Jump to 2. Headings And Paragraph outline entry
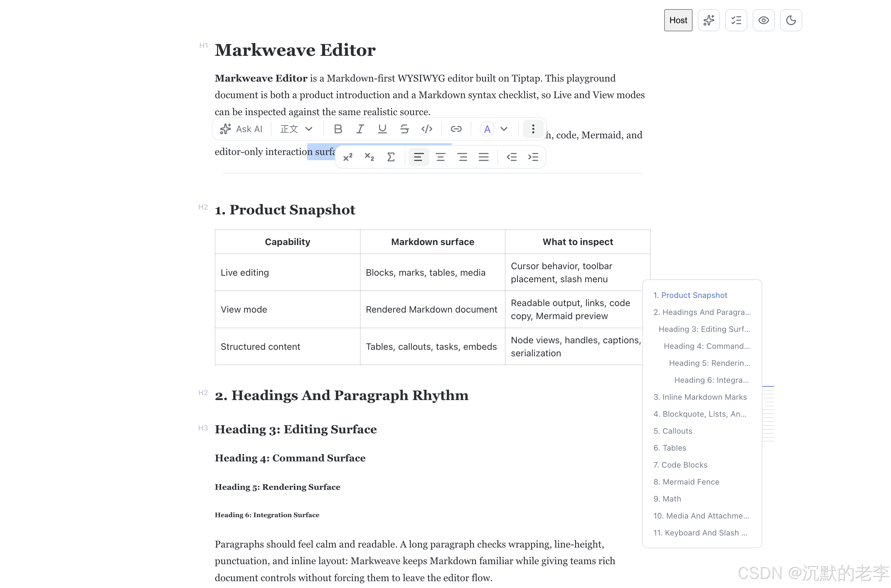 click(702, 312)
